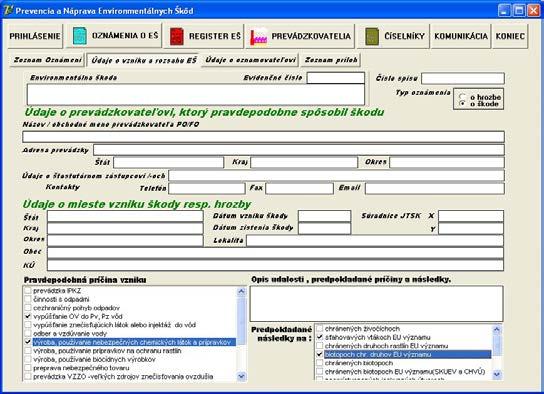Switch to Údaje o oznamovateľovi tab

tap(250, 60)
